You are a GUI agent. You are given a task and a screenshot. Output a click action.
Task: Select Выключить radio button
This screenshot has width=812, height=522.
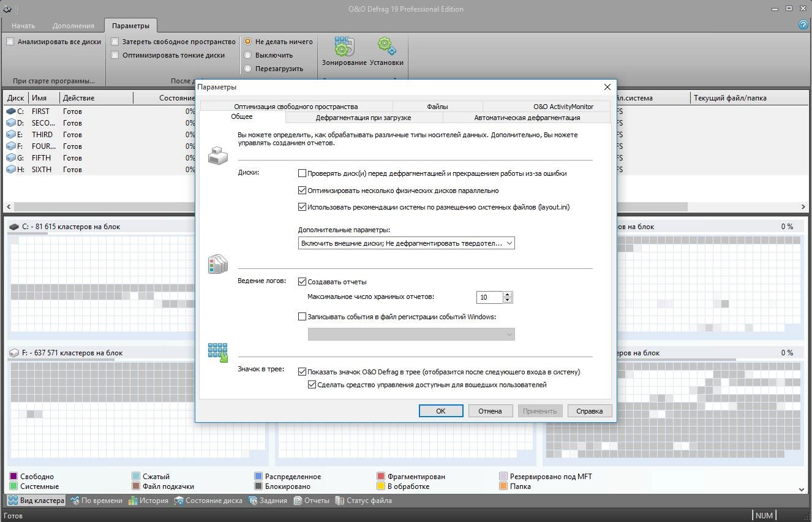tap(248, 55)
